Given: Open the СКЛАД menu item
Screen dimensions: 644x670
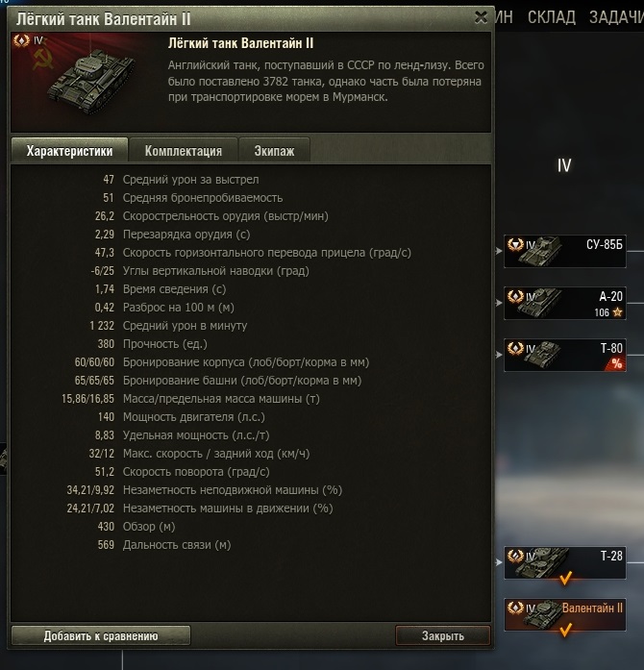Looking at the screenshot, I should [552, 17].
